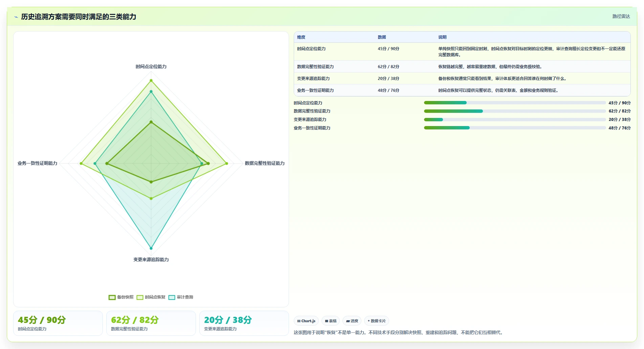Click the small icon before the title
The height and width of the screenshot is (349, 644).
point(16,17)
